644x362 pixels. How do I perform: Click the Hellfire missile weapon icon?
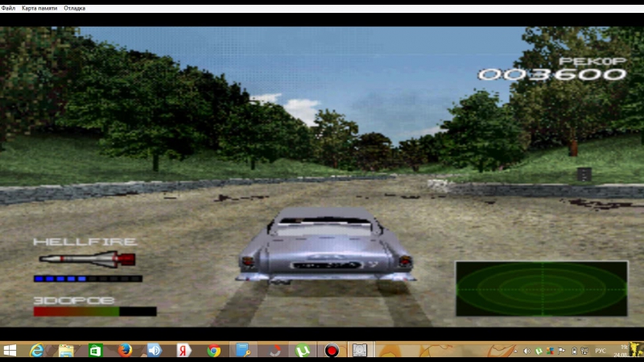pyautogui.click(x=87, y=259)
